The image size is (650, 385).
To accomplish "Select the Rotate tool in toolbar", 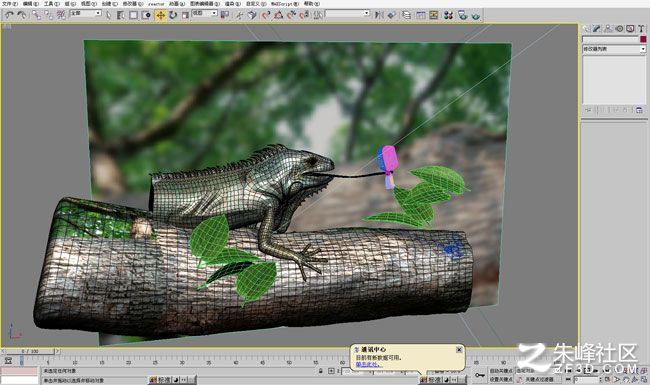I will click(173, 15).
